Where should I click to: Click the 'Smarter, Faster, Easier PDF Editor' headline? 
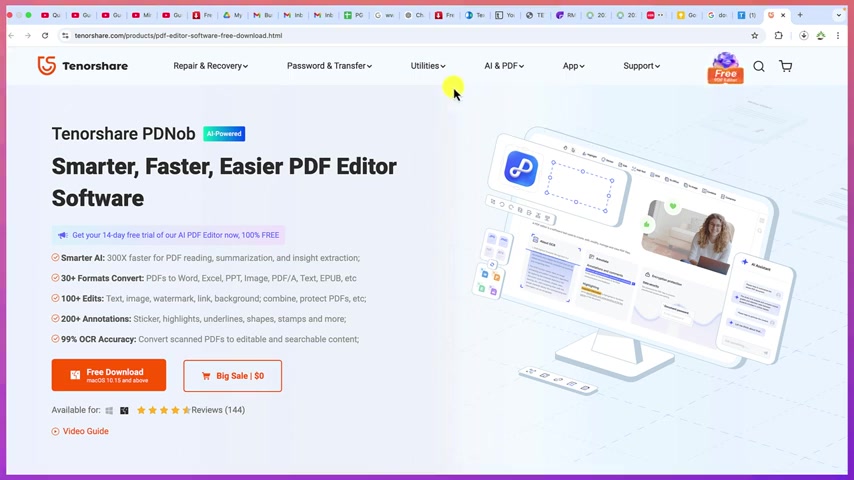[224, 166]
